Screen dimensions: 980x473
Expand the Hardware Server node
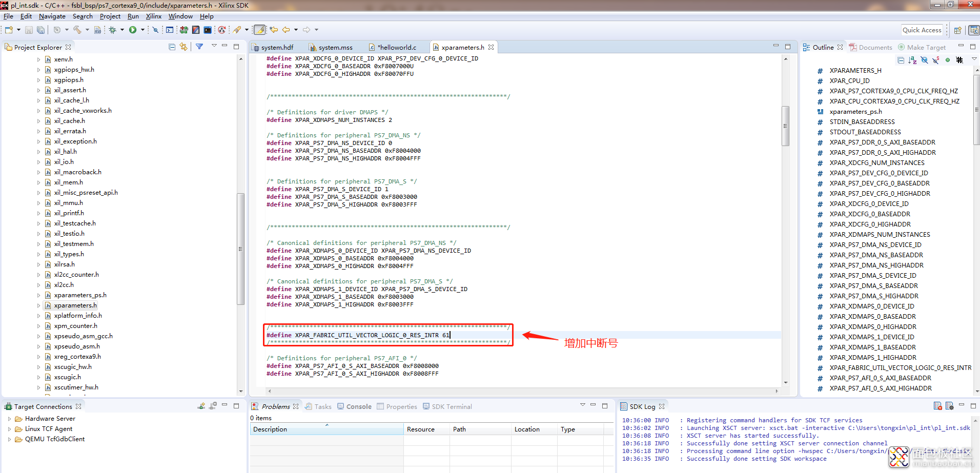click(x=9, y=419)
